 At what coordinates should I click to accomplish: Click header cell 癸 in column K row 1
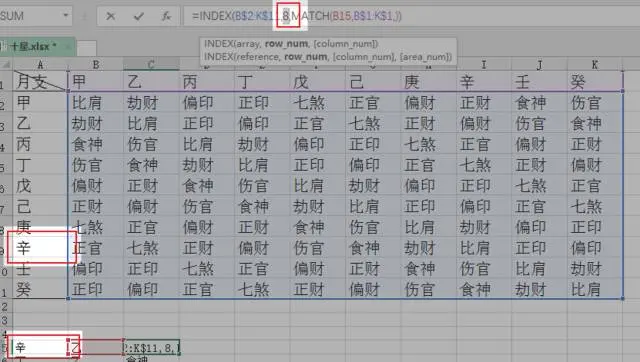595,82
